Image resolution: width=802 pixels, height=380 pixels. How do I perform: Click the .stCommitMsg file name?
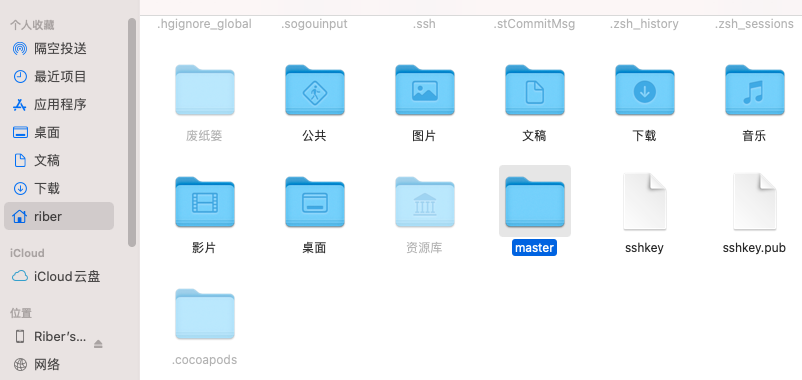534,24
